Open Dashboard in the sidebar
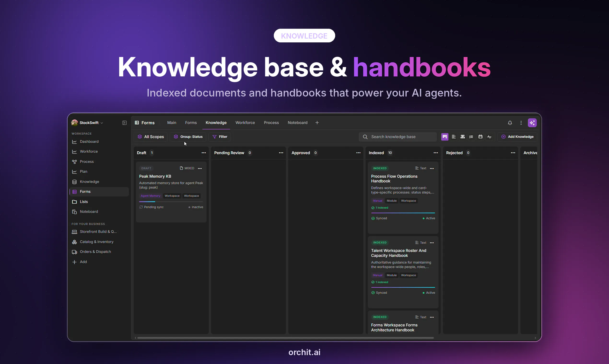The image size is (609, 364). coord(99,142)
